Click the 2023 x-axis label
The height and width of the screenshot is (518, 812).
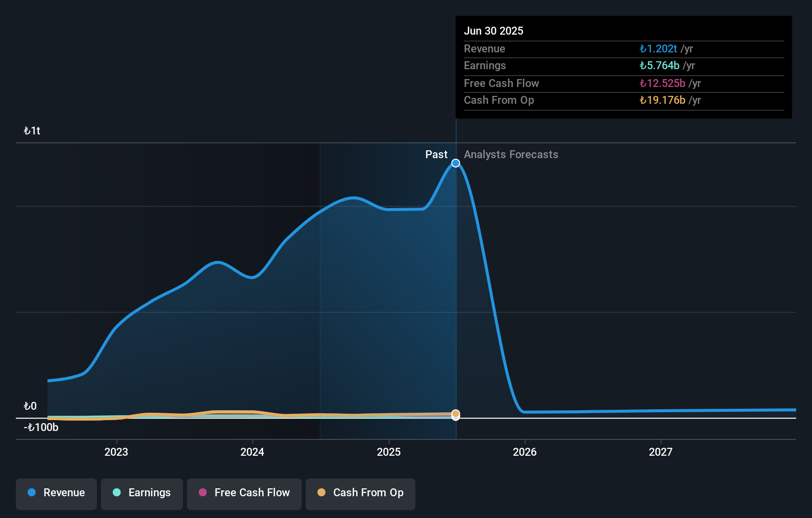tap(116, 452)
